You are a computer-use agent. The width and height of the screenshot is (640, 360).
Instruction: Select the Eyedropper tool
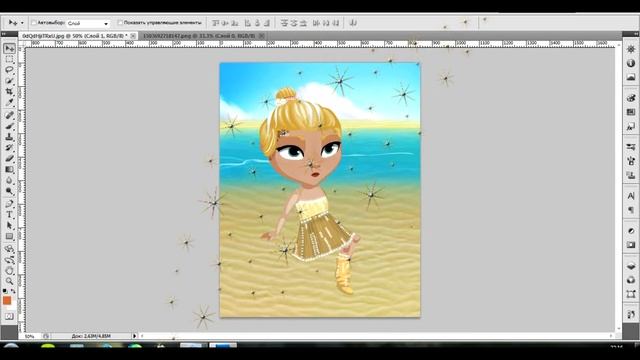[9, 102]
